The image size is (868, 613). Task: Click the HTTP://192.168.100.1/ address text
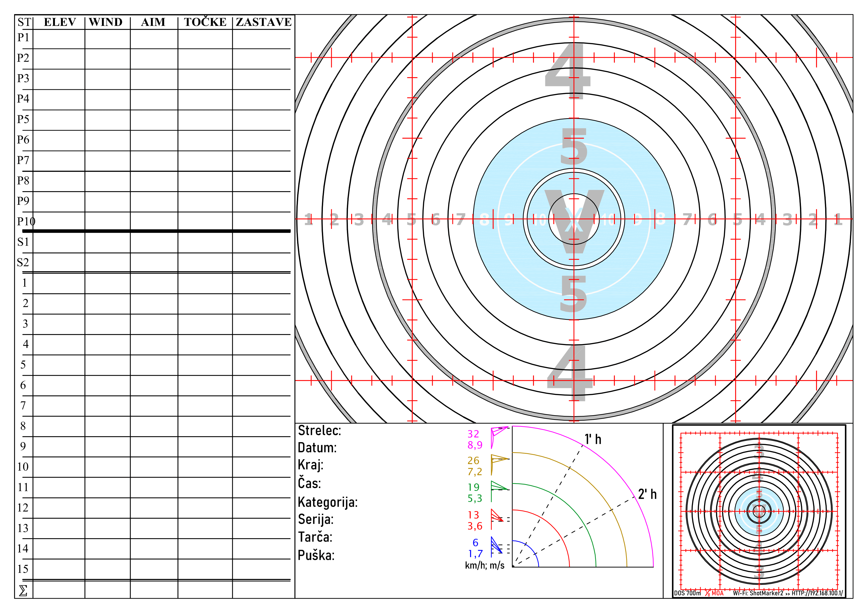817,593
